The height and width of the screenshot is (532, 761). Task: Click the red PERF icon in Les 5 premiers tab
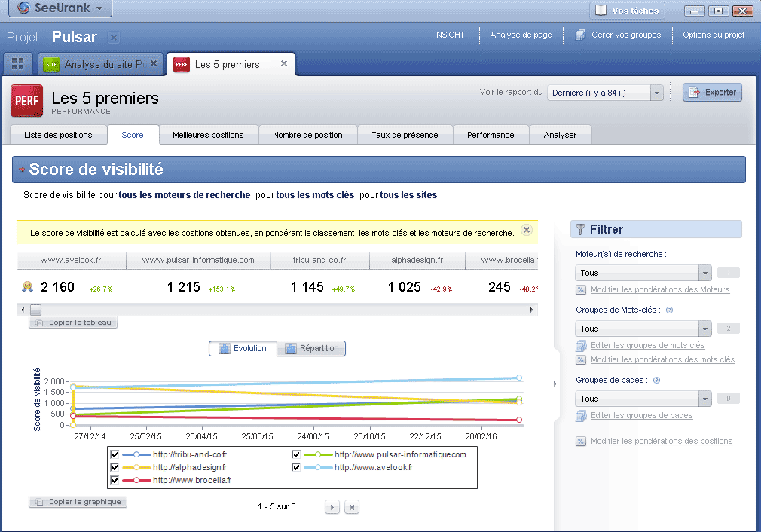click(x=182, y=64)
